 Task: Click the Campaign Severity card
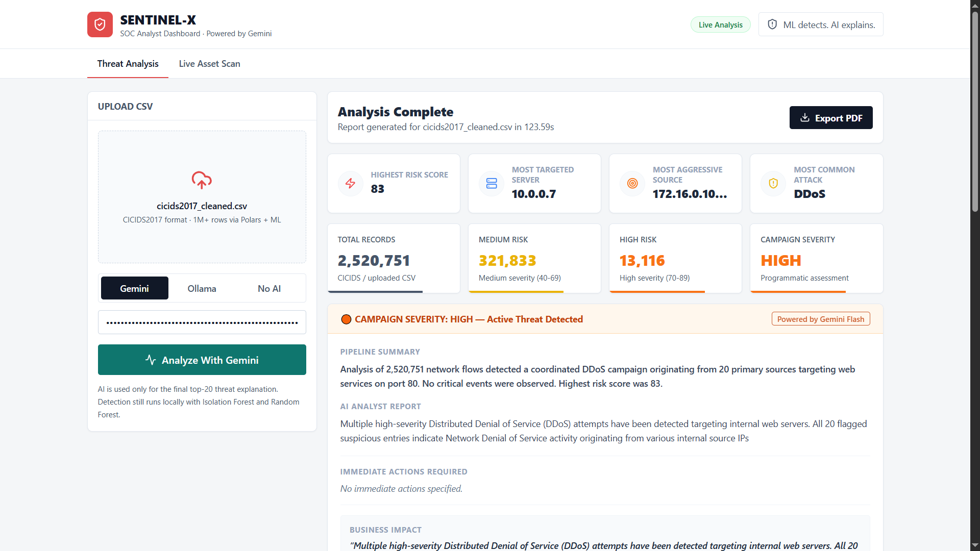point(816,258)
